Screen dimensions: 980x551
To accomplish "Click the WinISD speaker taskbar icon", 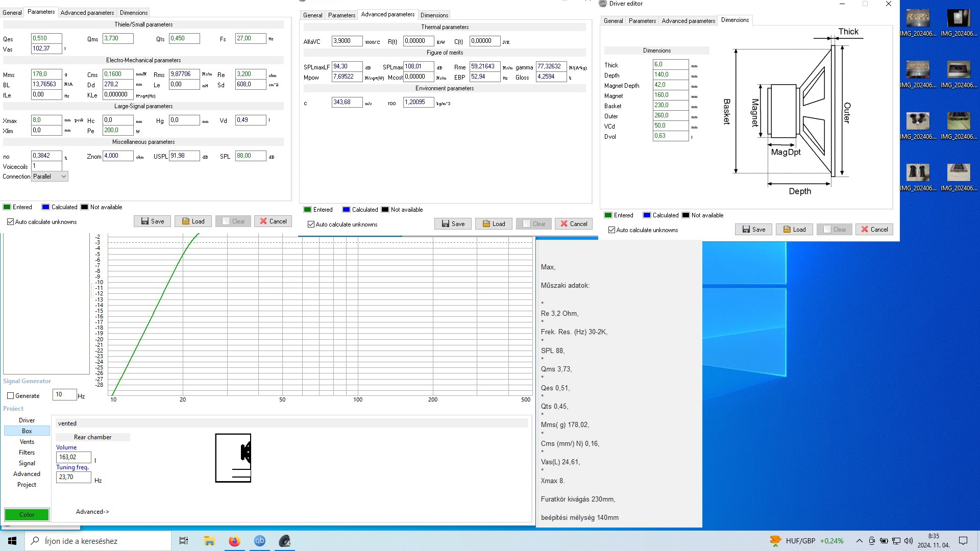I will (285, 541).
